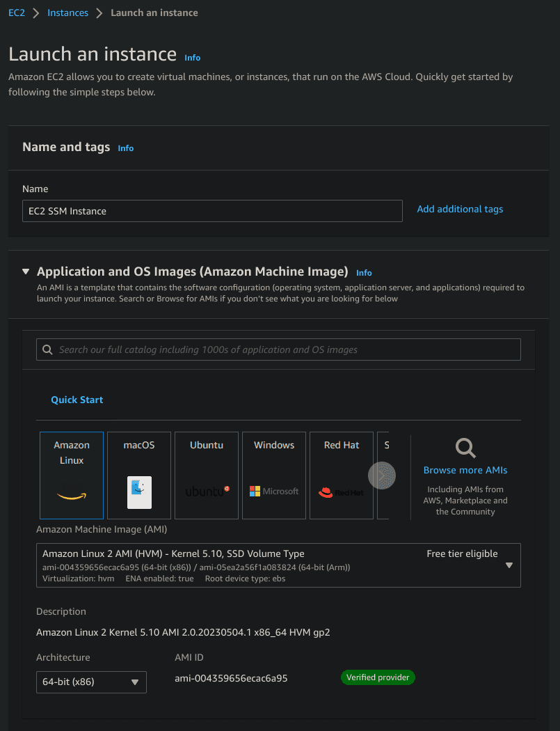
Task: Open the Launch an instance Info link
Action: click(192, 58)
